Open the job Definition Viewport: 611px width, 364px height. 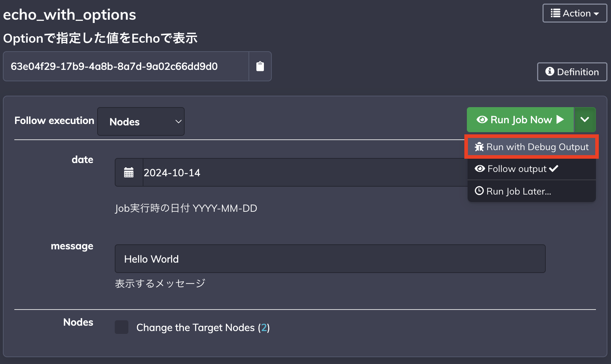pos(572,72)
